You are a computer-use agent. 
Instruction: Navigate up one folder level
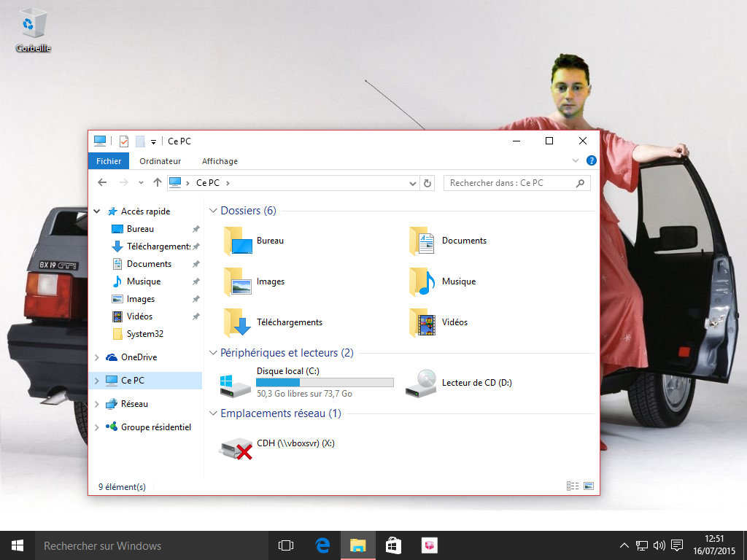(158, 183)
